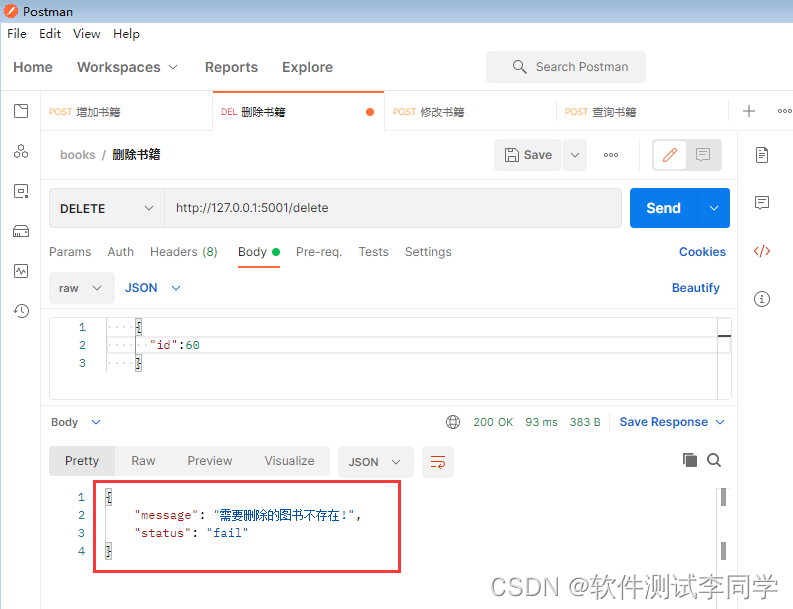Click the Postman logo in title bar
The width and height of the screenshot is (793, 609).
[x=11, y=11]
